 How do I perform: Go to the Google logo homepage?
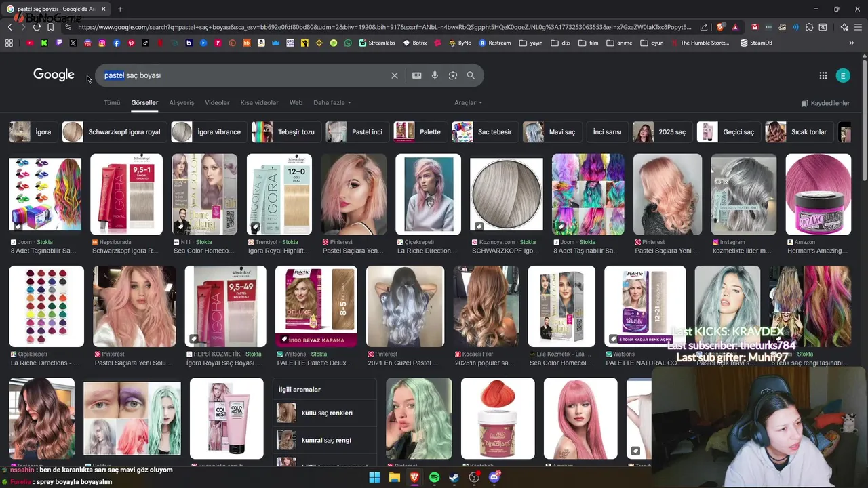click(54, 75)
